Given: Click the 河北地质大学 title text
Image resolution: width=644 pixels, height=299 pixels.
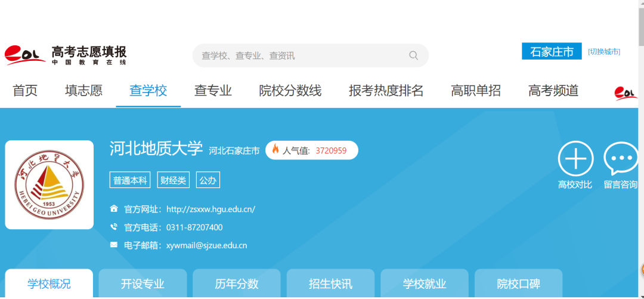Looking at the screenshot, I should pyautogui.click(x=156, y=149).
